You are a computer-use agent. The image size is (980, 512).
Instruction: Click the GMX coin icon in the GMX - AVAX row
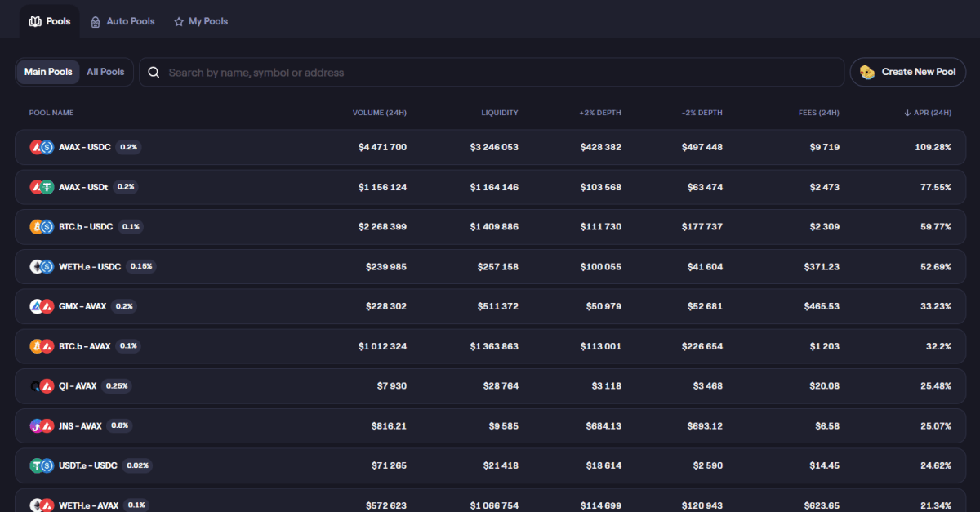[36, 306]
